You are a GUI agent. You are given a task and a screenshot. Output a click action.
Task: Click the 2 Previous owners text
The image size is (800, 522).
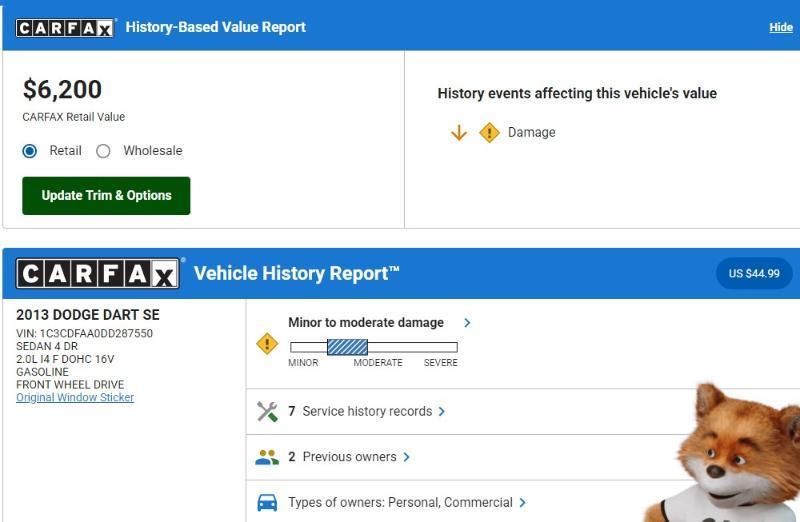[342, 457]
